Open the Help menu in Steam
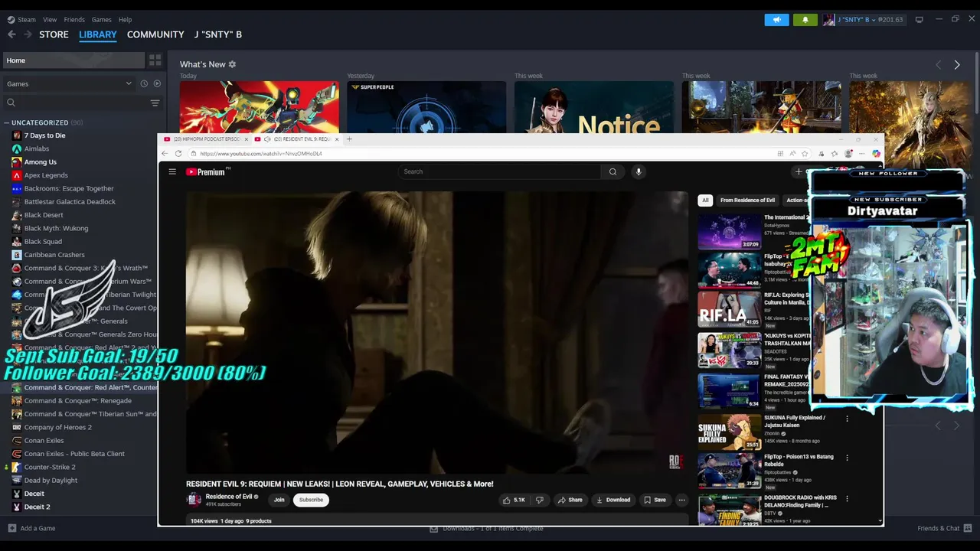 pos(126,20)
